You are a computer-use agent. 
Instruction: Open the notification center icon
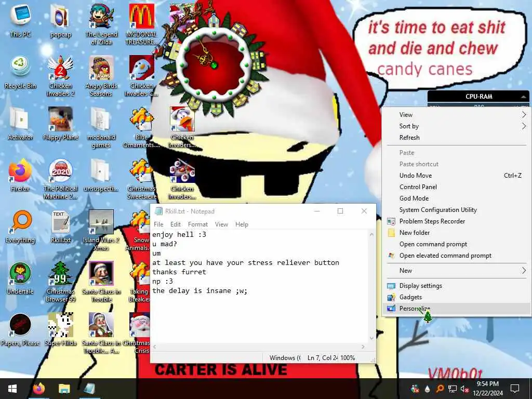(x=515, y=389)
